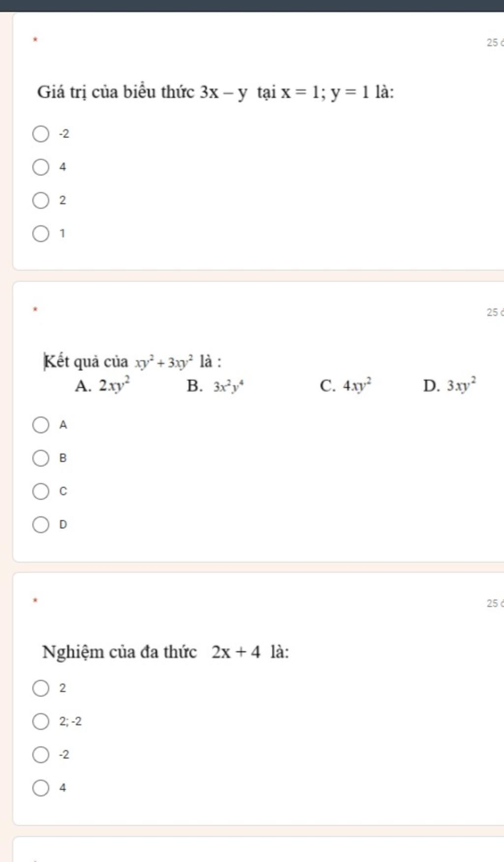This screenshot has height=862, width=504.
Task: Click the points label on the xy² + 3xy² question
Action: (494, 312)
